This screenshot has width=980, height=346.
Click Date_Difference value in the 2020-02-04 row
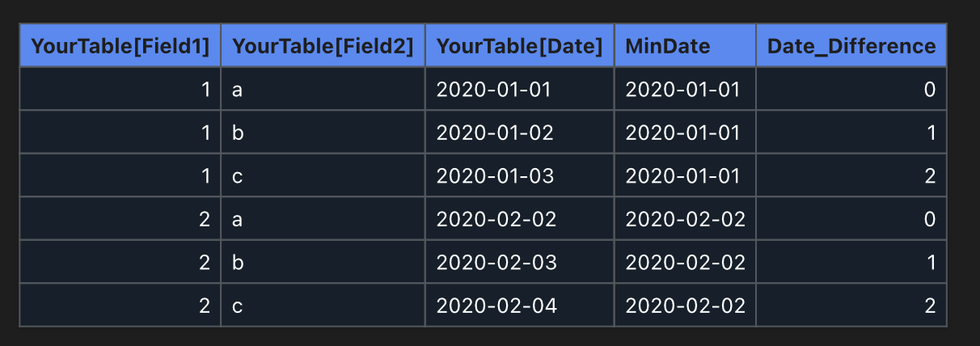930,306
